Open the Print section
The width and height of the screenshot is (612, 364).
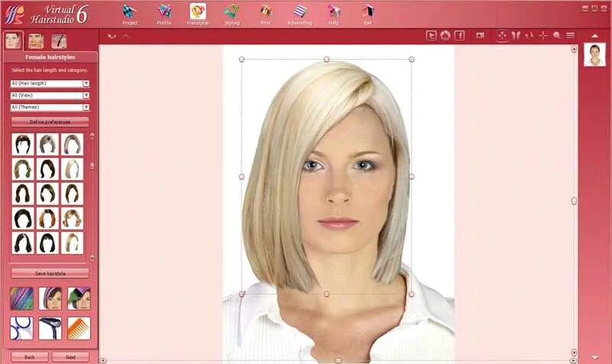pyautogui.click(x=265, y=14)
